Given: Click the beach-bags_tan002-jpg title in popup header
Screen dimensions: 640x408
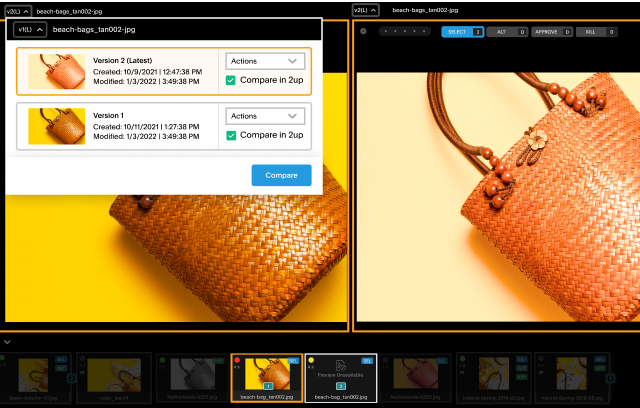Looking at the screenshot, I should pos(94,29).
